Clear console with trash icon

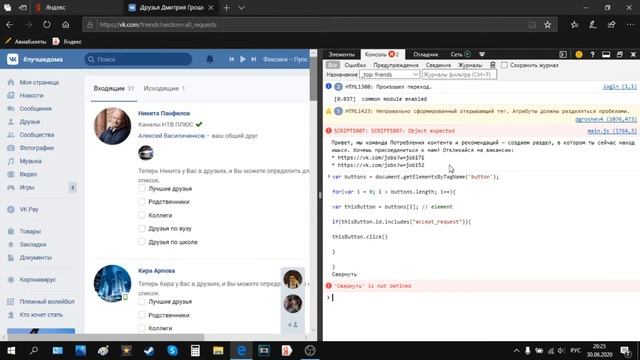coord(493,65)
